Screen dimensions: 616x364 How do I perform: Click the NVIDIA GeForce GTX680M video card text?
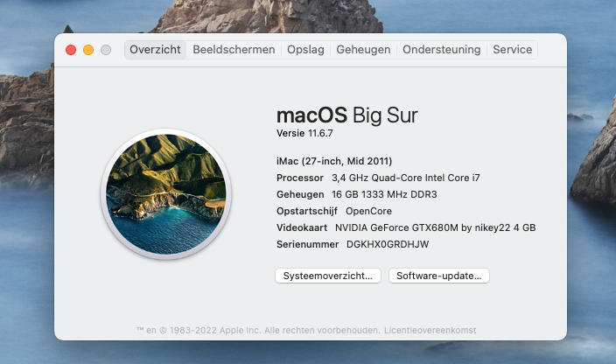click(x=435, y=227)
